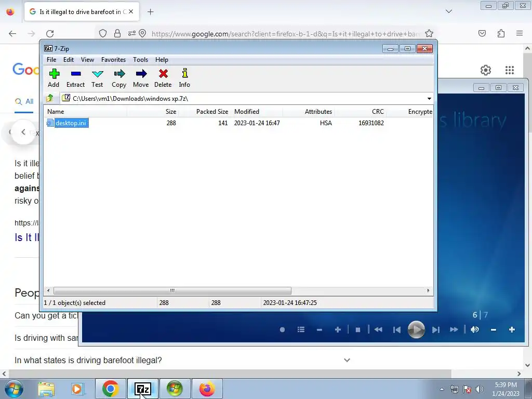Open the Help menu in 7-Zip
This screenshot has height=399, width=532.
tap(162, 60)
